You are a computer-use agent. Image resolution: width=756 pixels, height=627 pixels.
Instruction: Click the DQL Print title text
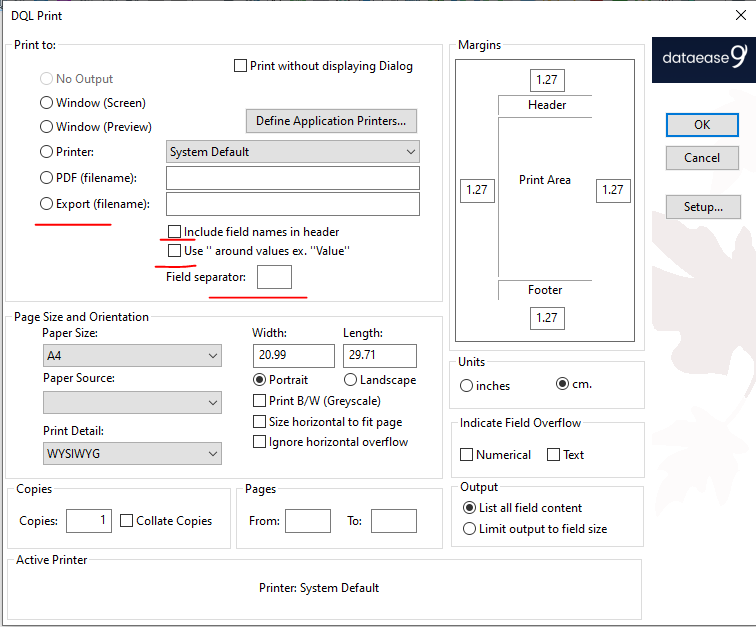click(x=37, y=16)
